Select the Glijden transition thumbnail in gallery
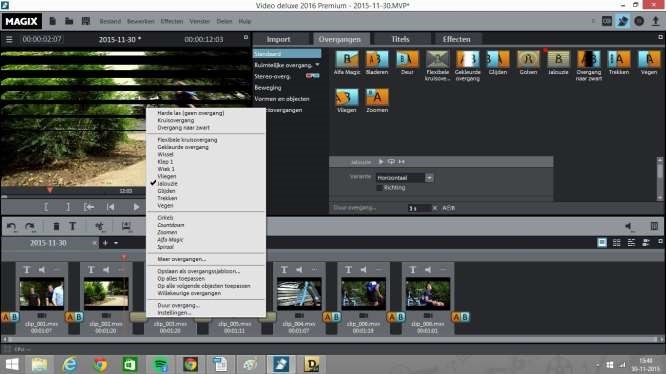This screenshot has height=374, width=666. (x=498, y=59)
